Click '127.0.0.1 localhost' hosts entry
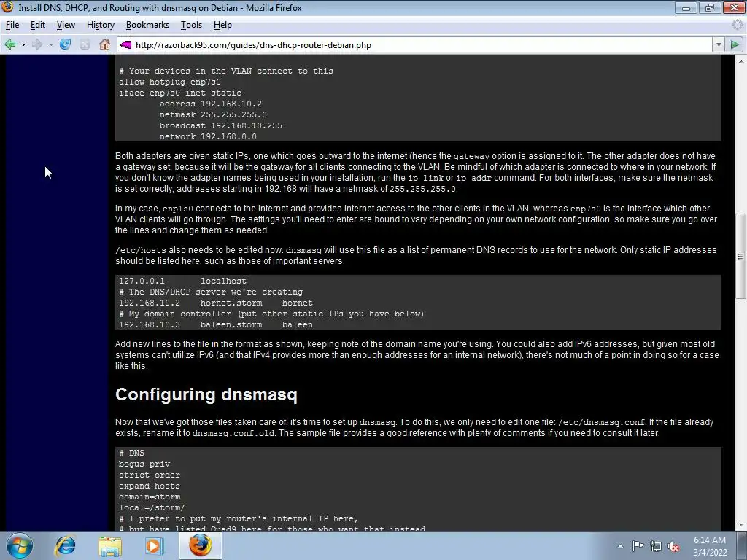747x560 pixels. 182,281
